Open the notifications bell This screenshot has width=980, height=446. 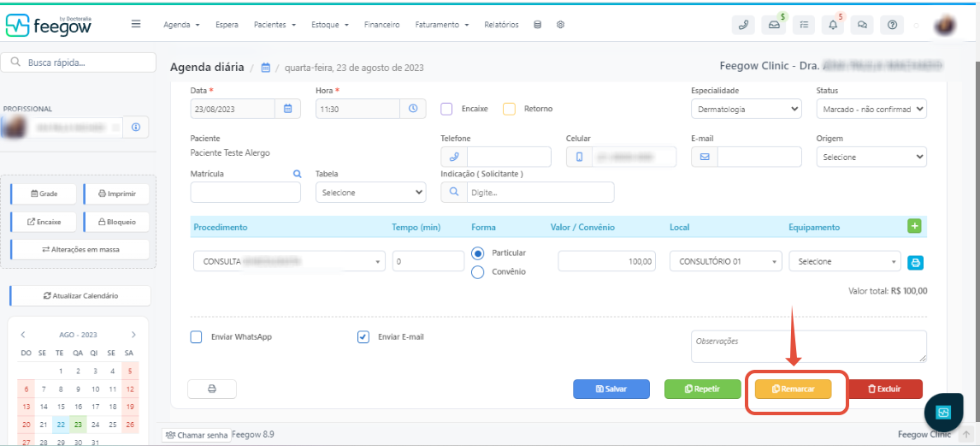tap(833, 25)
